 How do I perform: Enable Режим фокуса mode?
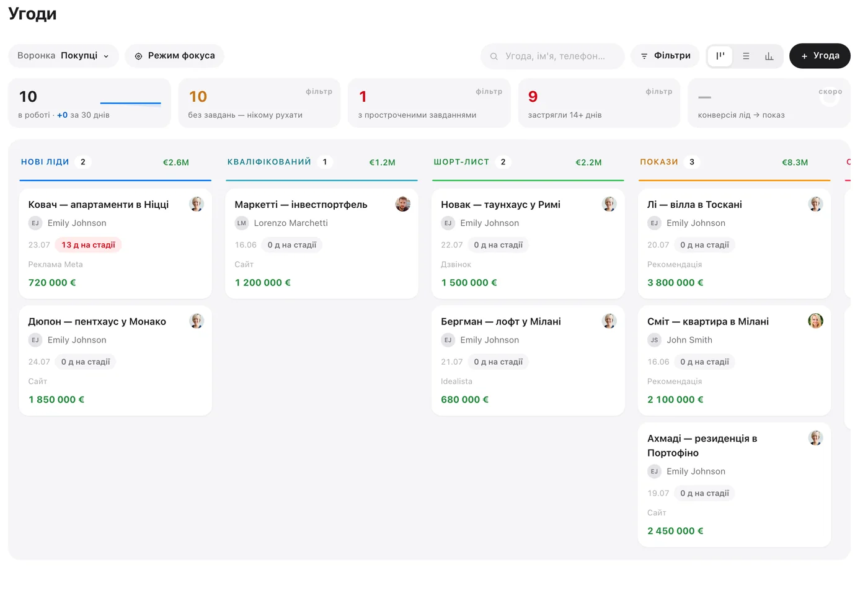pyautogui.click(x=174, y=56)
